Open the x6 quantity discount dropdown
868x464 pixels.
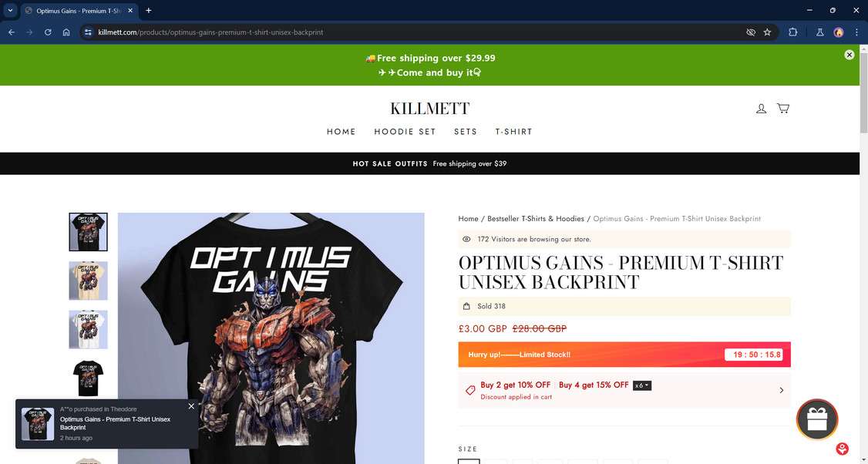click(642, 385)
